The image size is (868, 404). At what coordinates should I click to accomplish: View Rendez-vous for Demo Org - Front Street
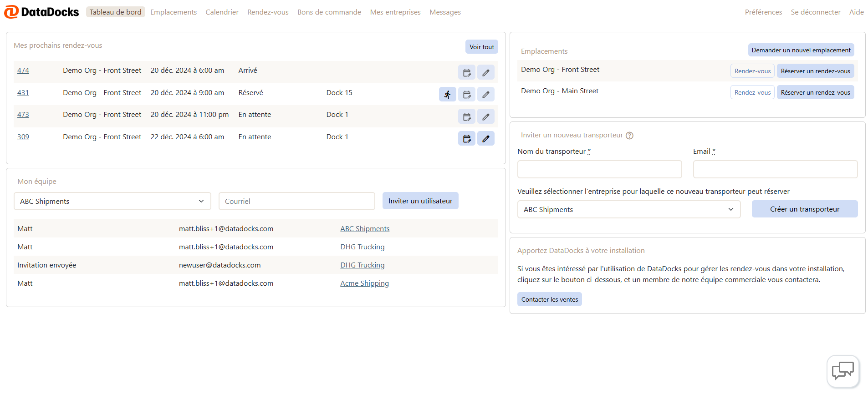point(752,71)
